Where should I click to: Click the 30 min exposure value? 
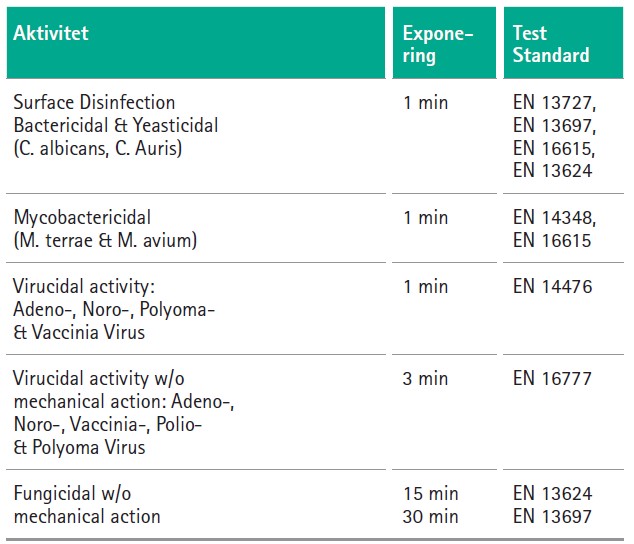click(x=431, y=517)
